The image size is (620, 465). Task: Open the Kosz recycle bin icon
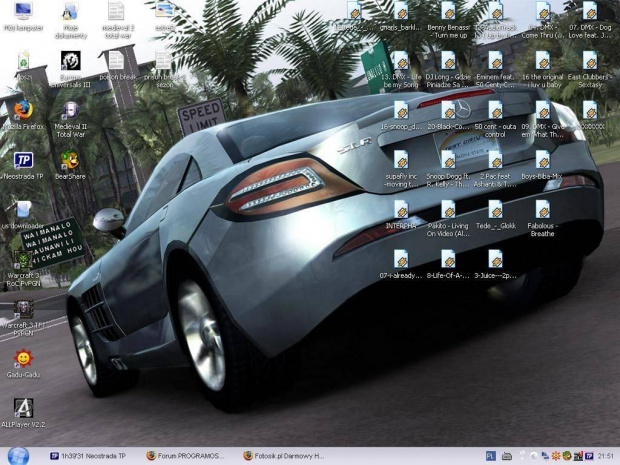[x=22, y=62]
